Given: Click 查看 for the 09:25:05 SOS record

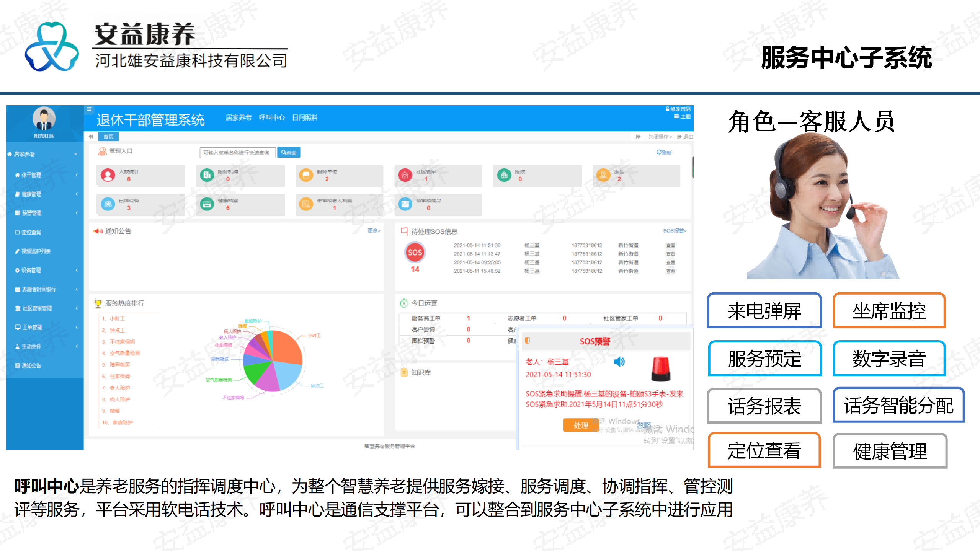Looking at the screenshot, I should click(671, 262).
